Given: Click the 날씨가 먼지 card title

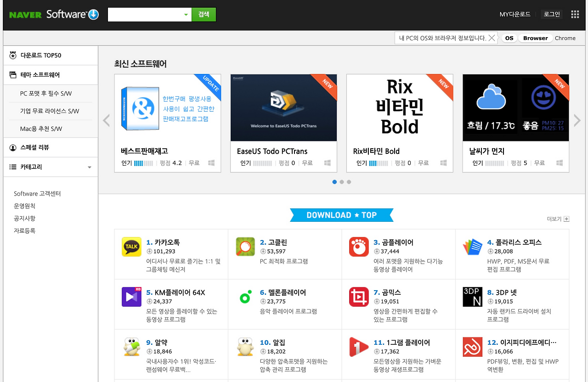Looking at the screenshot, I should tap(487, 151).
